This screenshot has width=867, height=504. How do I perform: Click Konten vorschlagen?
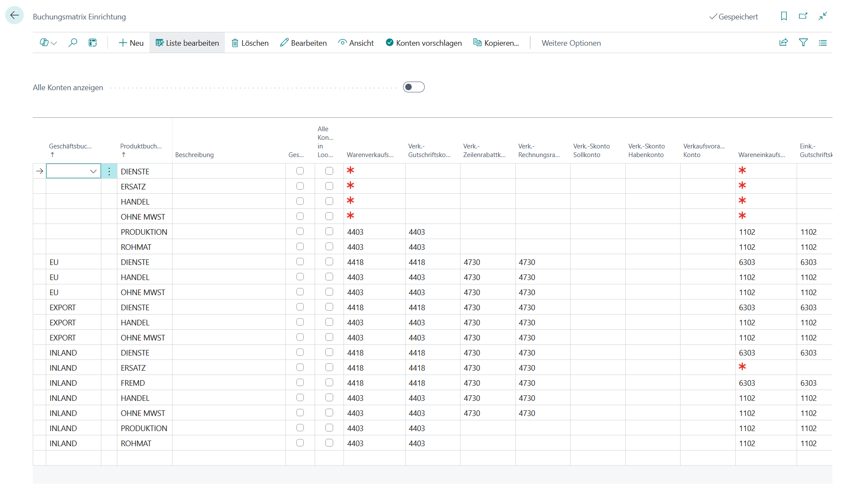tap(424, 43)
